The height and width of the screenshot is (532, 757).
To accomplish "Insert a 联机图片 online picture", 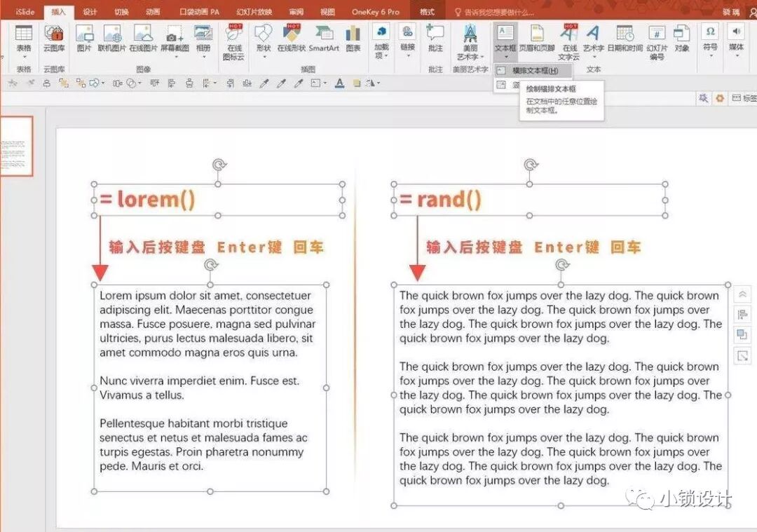I will [112, 38].
